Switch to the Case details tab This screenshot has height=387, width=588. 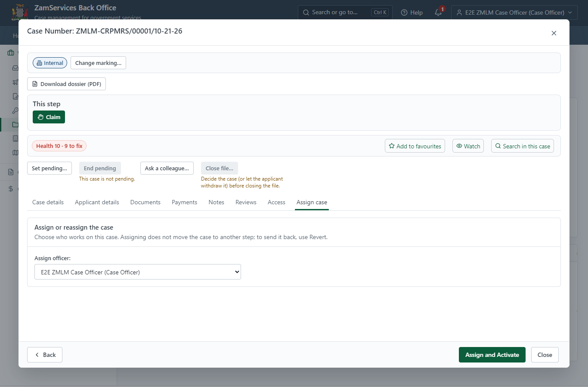click(x=48, y=202)
